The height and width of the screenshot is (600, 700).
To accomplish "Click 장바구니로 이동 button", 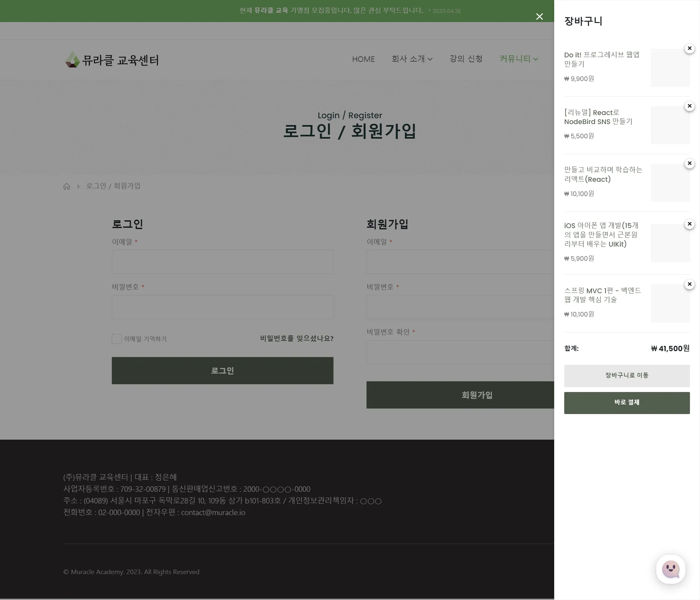I will [627, 375].
